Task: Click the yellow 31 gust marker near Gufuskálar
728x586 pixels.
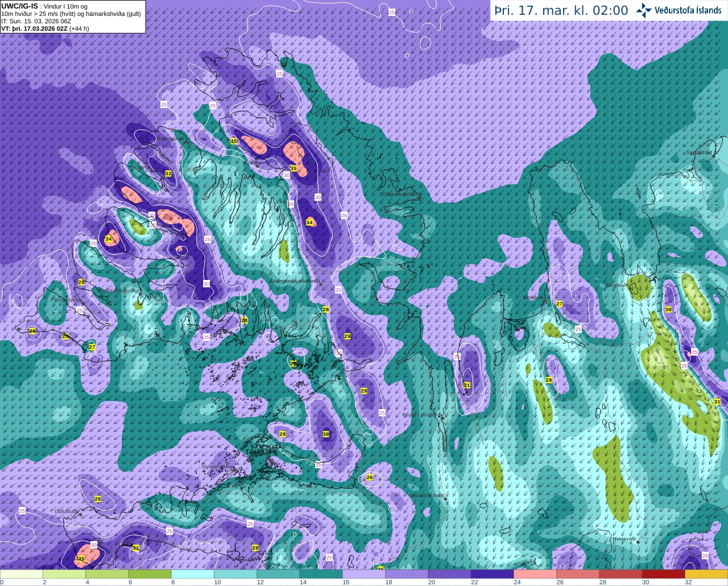Action: (x=136, y=548)
